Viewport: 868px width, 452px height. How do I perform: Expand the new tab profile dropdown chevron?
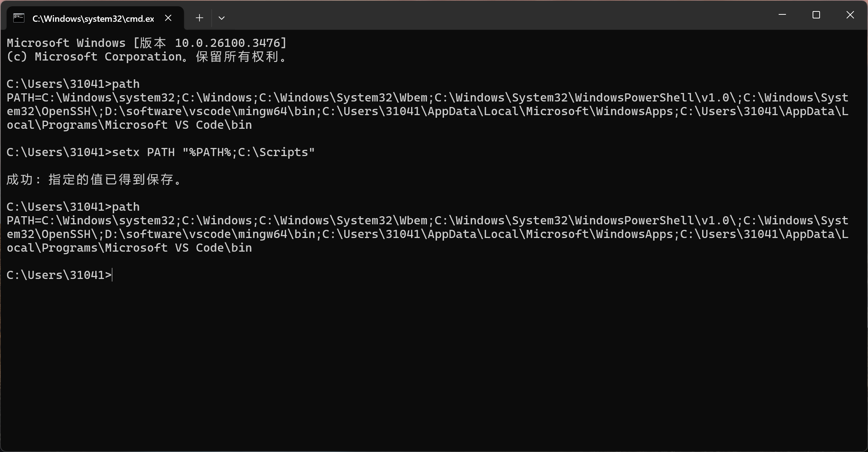(222, 18)
